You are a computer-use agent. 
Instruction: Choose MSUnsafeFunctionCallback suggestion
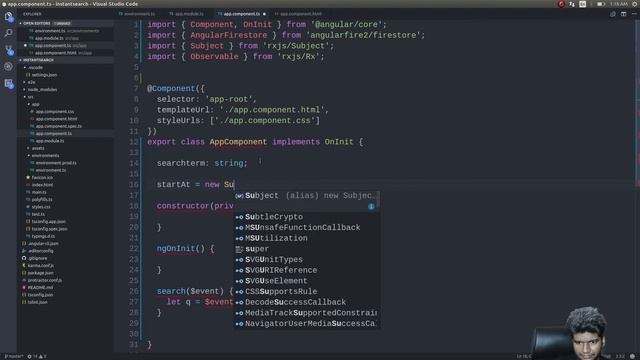pos(306,228)
